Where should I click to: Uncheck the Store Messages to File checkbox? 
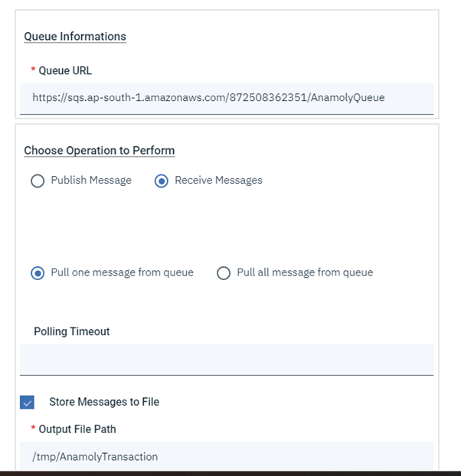pyautogui.click(x=27, y=403)
